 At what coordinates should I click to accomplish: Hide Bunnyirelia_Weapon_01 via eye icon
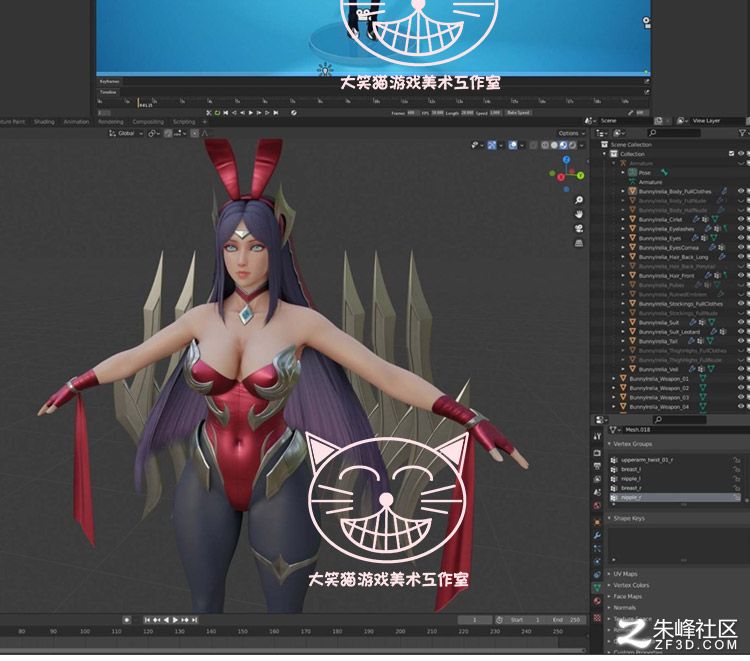click(741, 378)
